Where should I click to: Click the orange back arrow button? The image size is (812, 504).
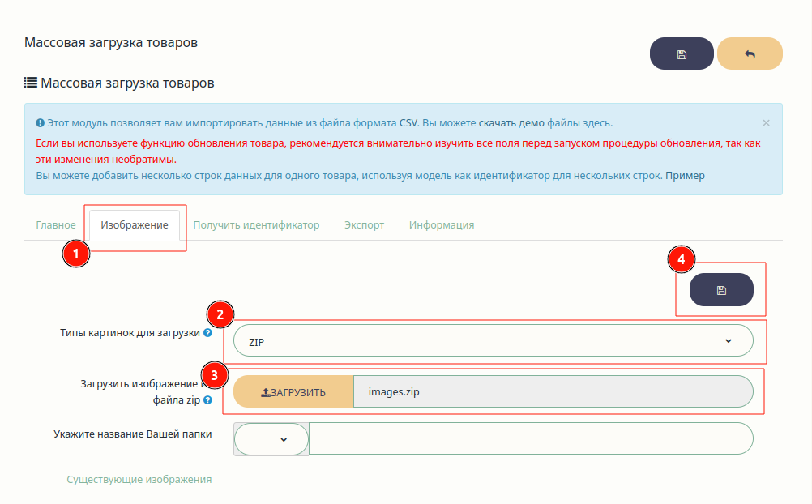(x=750, y=54)
